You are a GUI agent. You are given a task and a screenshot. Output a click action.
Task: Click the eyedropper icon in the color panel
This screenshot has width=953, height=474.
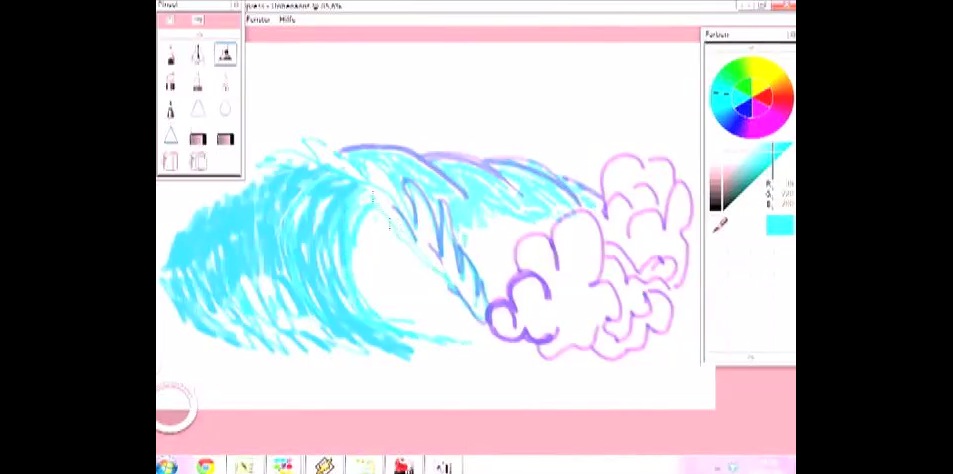pyautogui.click(x=719, y=226)
